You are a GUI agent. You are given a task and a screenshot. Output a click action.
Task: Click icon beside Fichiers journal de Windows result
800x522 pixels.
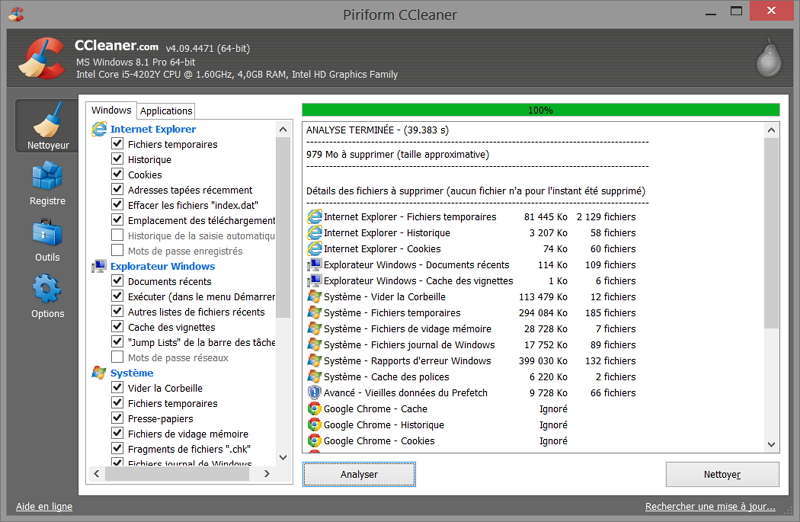(314, 345)
